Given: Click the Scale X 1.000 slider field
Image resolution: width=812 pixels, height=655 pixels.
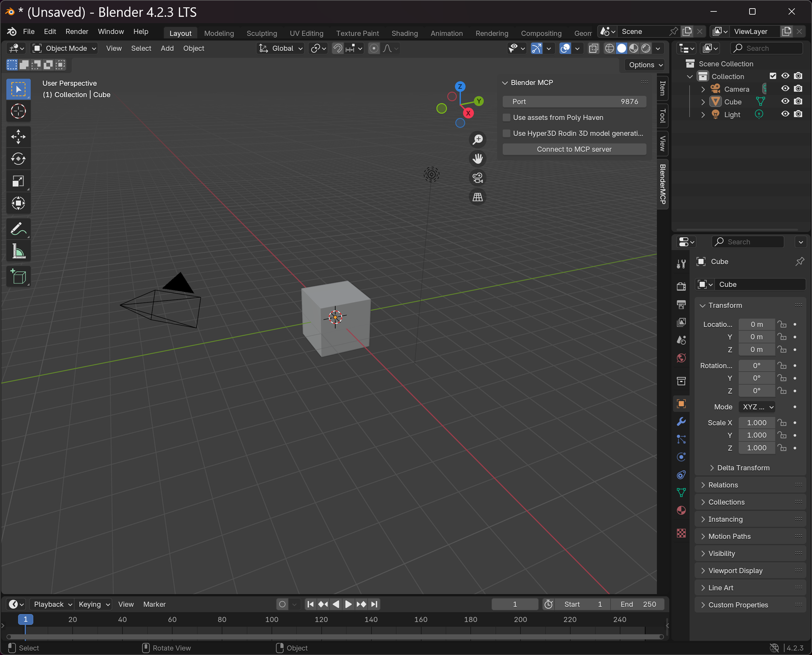Looking at the screenshot, I should (757, 422).
